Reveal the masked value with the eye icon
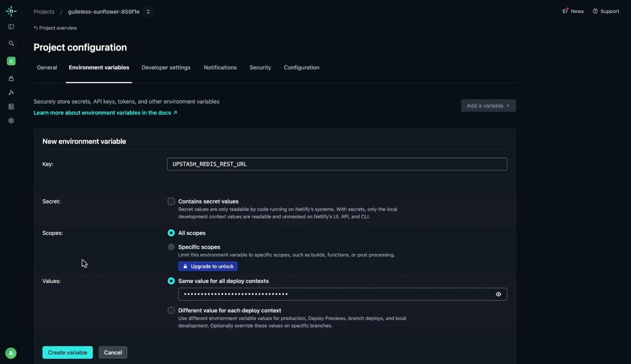Screen dimensions: 631x364 (x=498, y=294)
